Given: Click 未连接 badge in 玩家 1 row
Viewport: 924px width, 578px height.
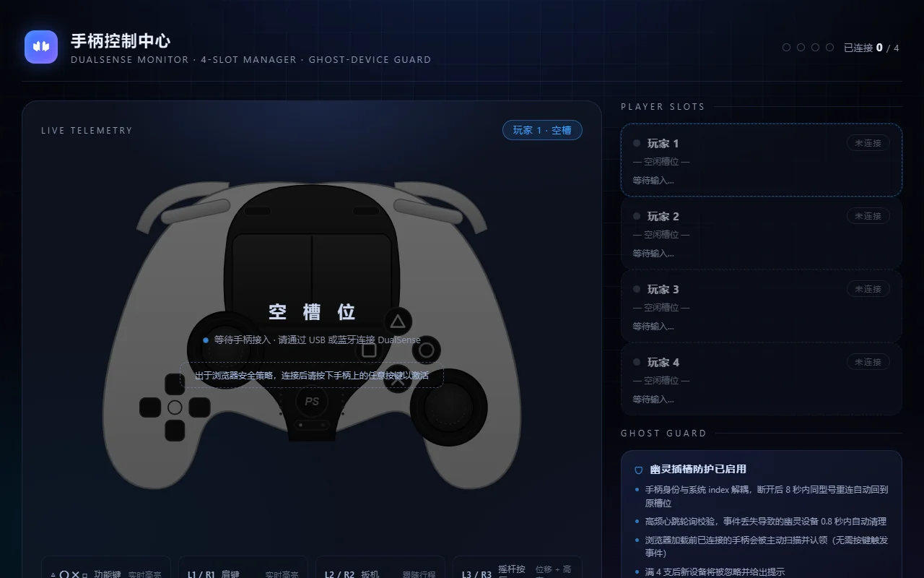Looking at the screenshot, I should (x=868, y=143).
